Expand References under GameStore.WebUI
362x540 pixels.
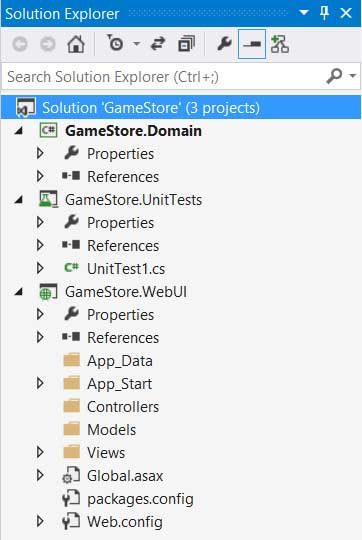tap(40, 337)
